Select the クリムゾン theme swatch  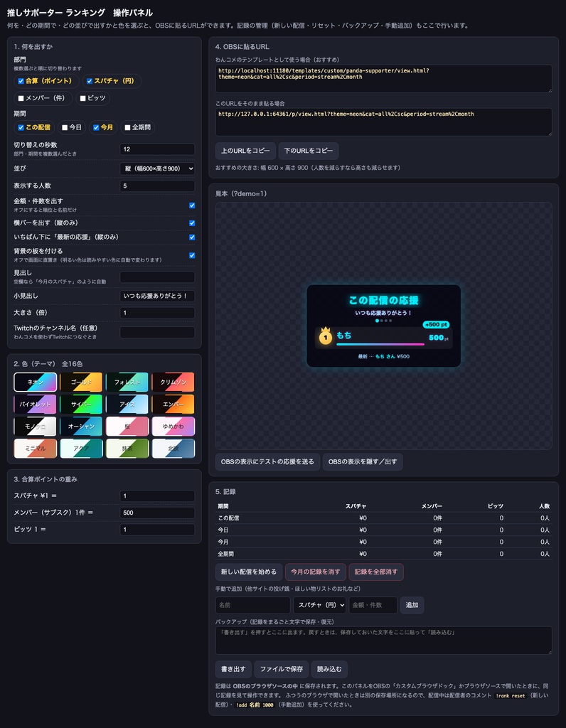click(173, 382)
